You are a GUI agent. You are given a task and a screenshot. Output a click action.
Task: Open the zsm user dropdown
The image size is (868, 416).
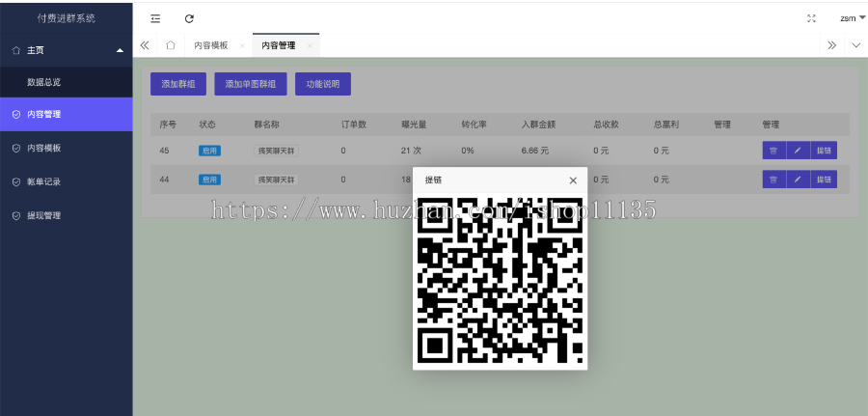tap(853, 18)
